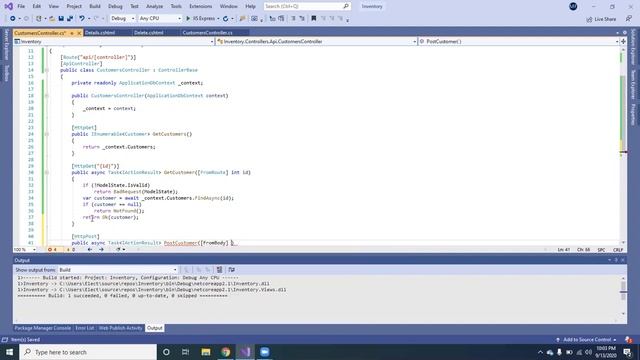Collapse the GetCustomers method outline
Image resolution: width=640 pixels, height=360 pixels.
pos(47,134)
